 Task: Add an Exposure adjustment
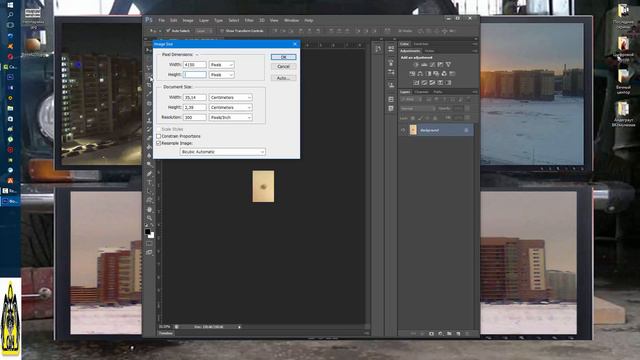440,65
